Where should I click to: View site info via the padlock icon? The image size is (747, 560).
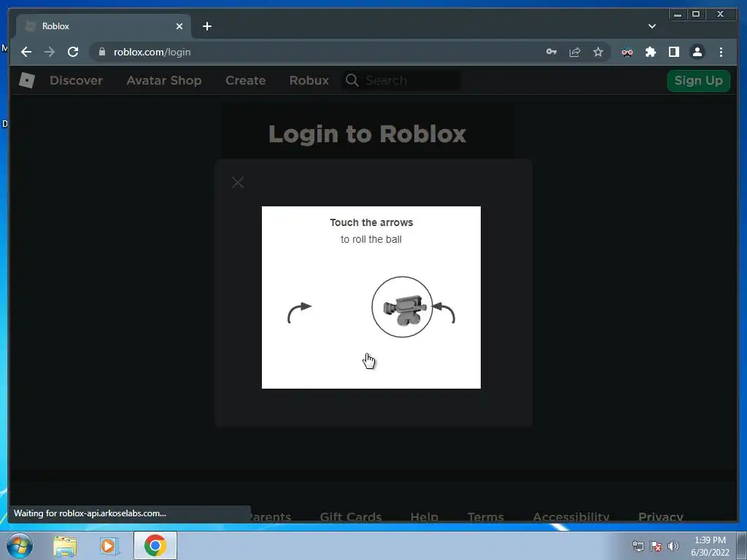click(102, 52)
